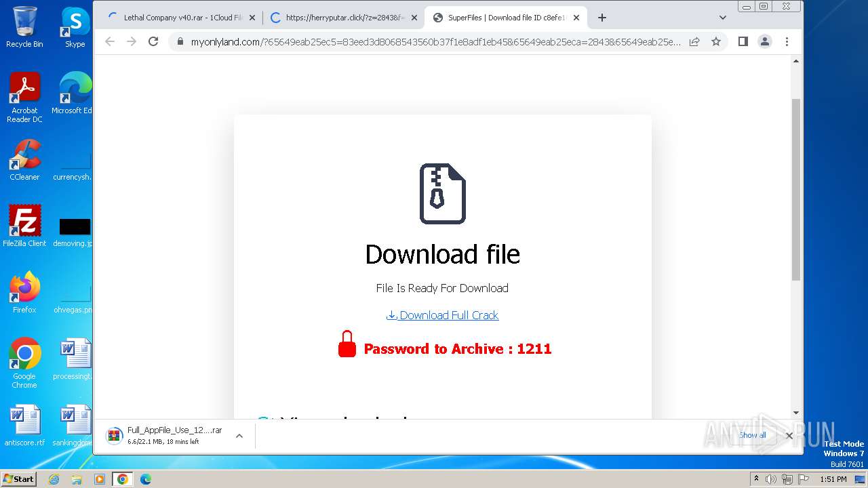Go back to the previous page
This screenshot has height=488, width=868.
click(110, 41)
